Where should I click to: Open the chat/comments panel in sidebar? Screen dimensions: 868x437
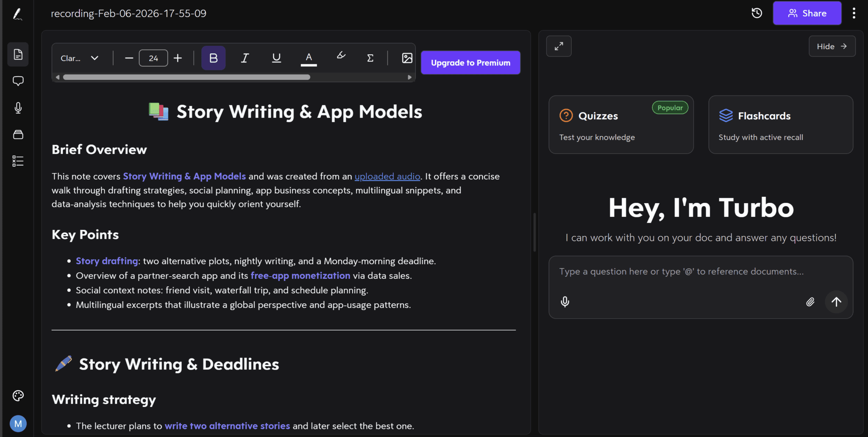point(18,81)
